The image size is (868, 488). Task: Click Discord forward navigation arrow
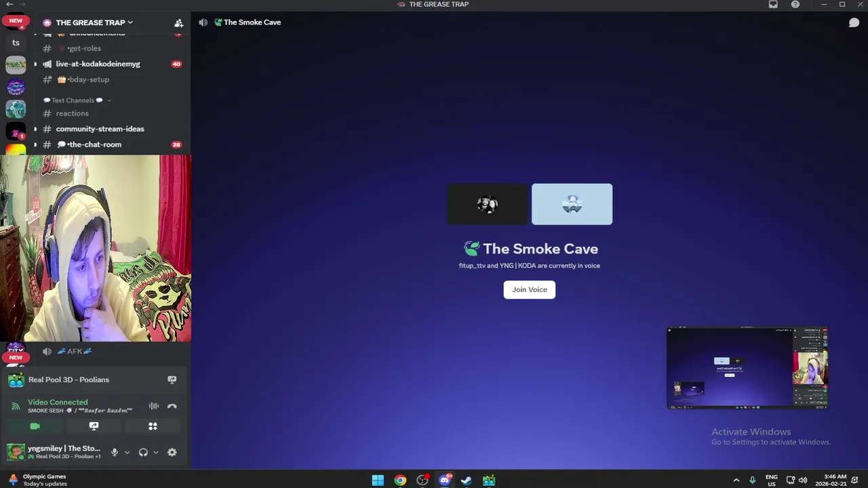click(23, 4)
